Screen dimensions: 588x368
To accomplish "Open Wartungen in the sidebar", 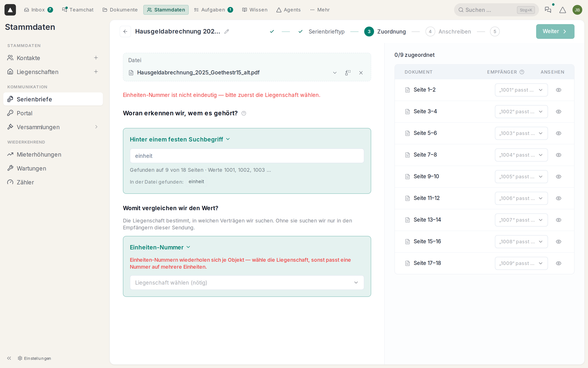I will [53, 168].
